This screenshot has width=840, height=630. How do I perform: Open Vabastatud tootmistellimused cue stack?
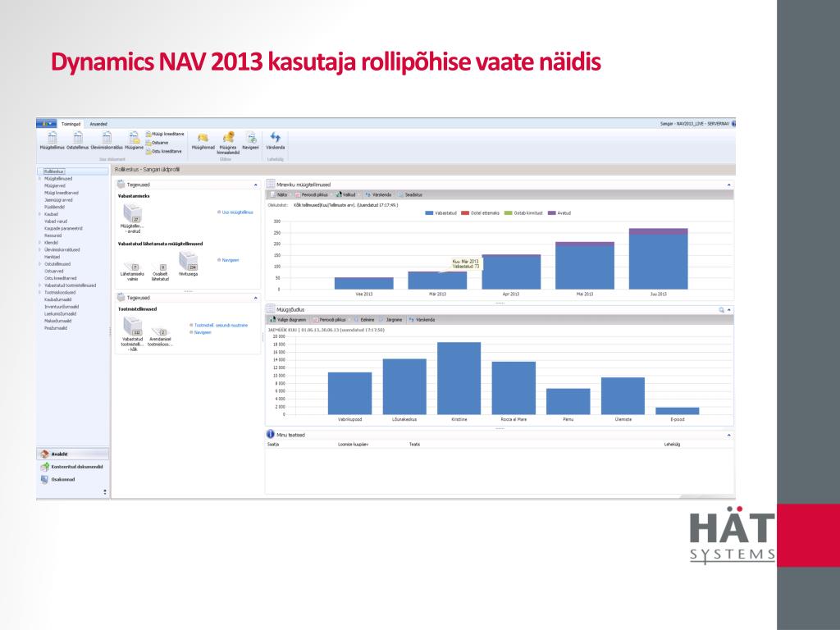(x=132, y=334)
